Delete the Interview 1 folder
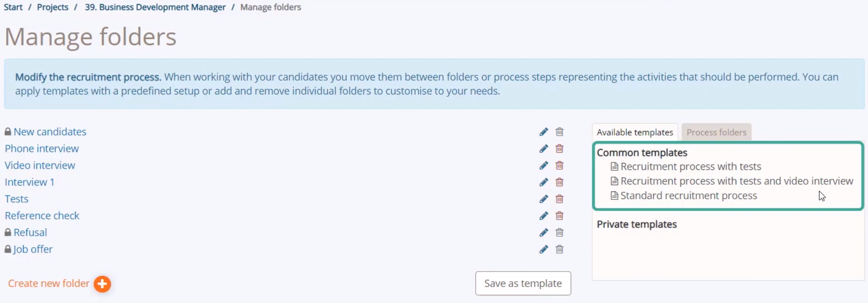The image size is (868, 303). pos(559,182)
